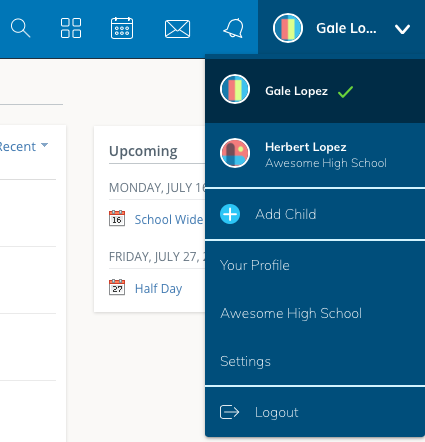Open the apps grid icon
The width and height of the screenshot is (425, 442).
pyautogui.click(x=71, y=28)
